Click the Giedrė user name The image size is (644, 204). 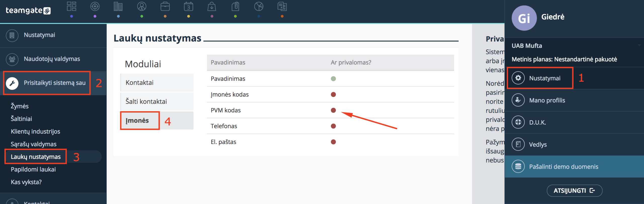(x=553, y=17)
